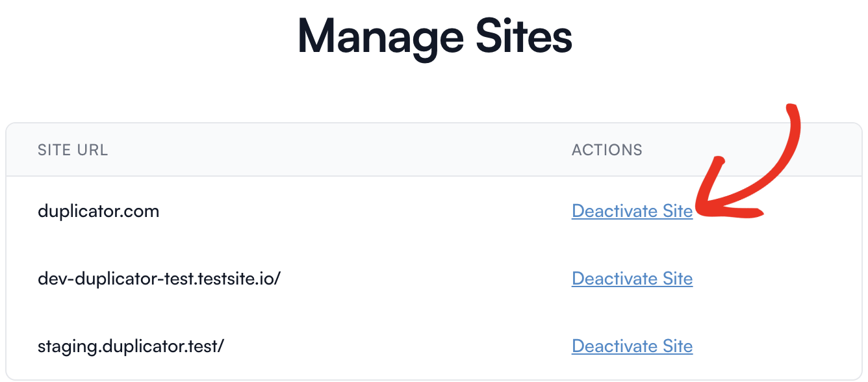Image resolution: width=868 pixels, height=382 pixels.
Task: Select the staging.duplicator.test/ URL text
Action: [x=131, y=346]
